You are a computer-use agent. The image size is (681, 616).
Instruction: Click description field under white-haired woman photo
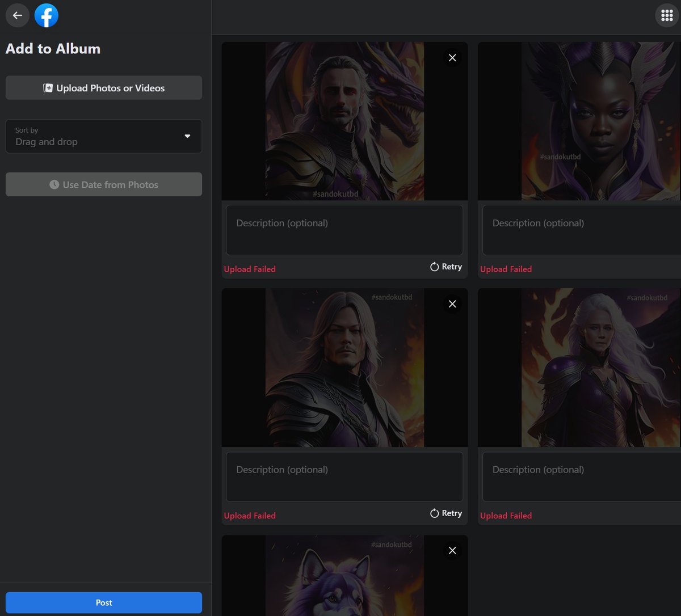[582, 476]
